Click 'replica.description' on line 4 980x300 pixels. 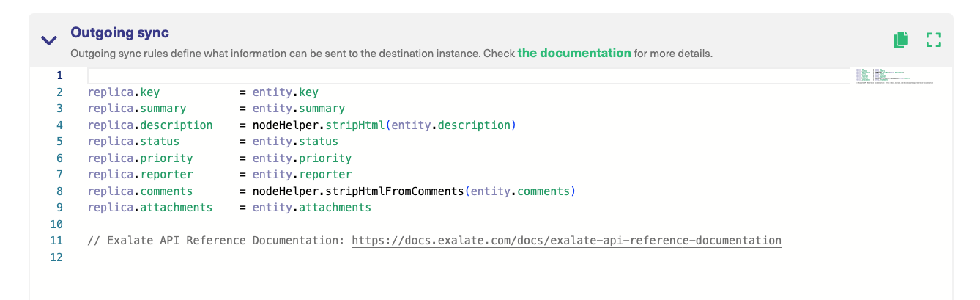coord(150,125)
